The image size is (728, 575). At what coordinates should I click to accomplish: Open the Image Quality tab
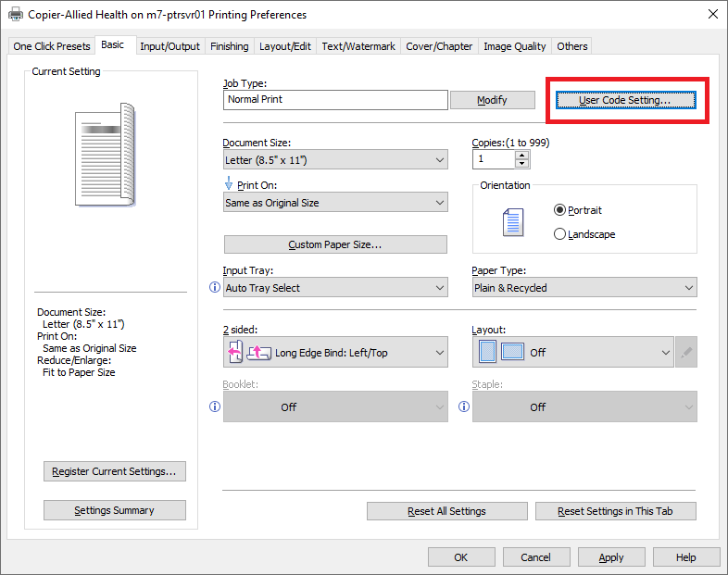point(516,46)
